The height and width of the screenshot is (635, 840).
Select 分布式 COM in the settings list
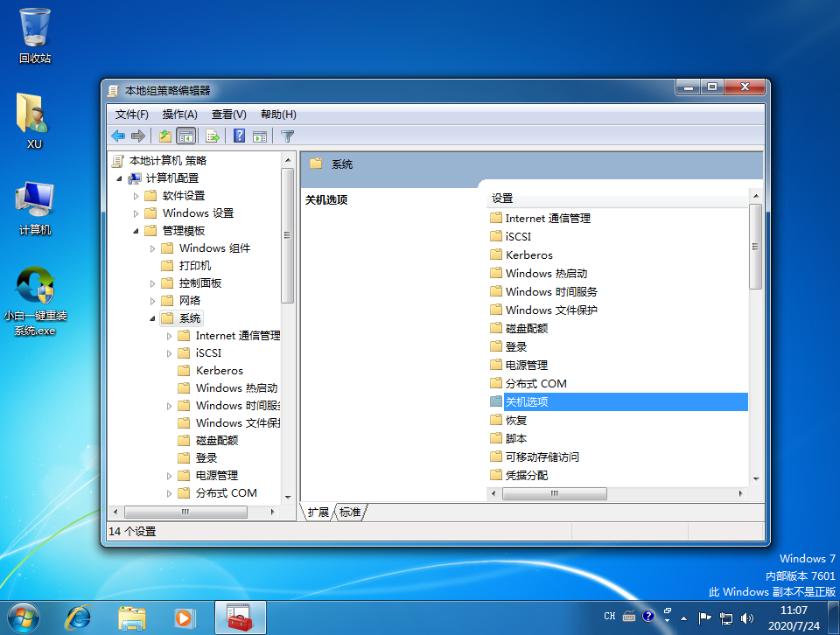click(x=528, y=384)
